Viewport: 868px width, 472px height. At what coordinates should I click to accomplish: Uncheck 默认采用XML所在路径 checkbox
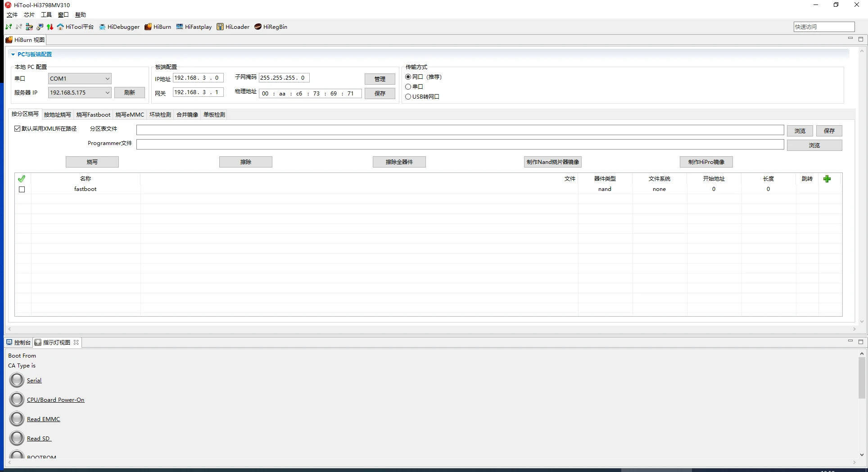[x=18, y=129]
